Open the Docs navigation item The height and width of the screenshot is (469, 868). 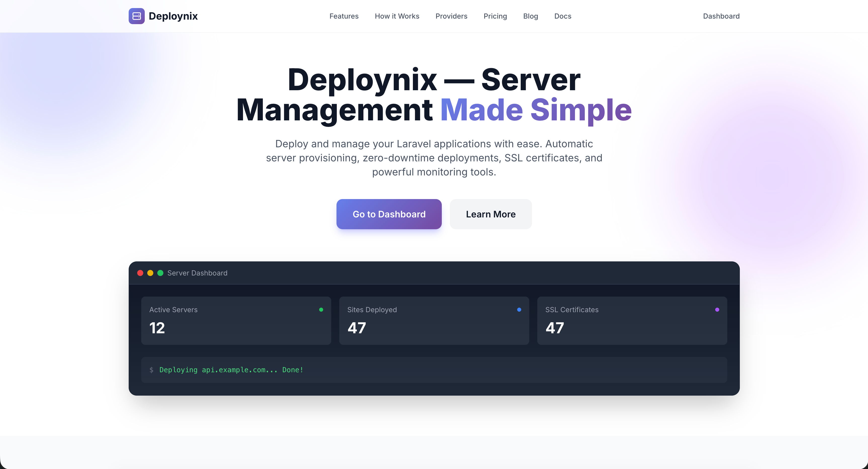point(562,16)
